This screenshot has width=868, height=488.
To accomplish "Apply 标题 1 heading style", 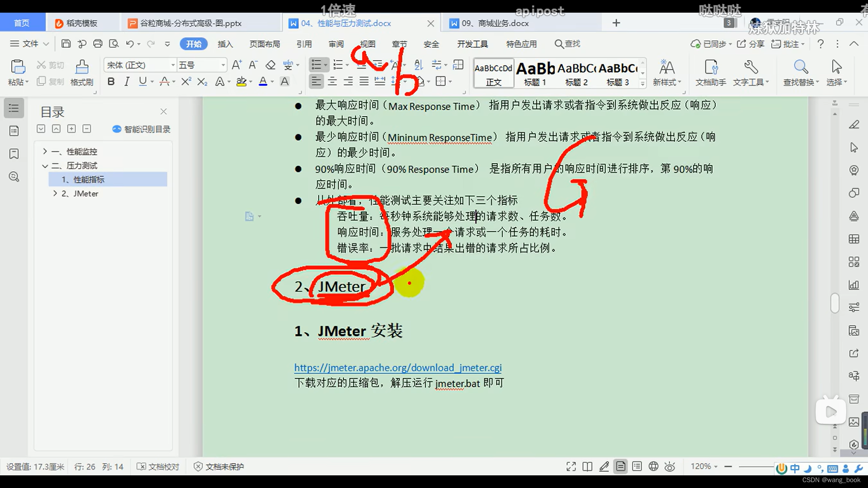I will (x=535, y=73).
